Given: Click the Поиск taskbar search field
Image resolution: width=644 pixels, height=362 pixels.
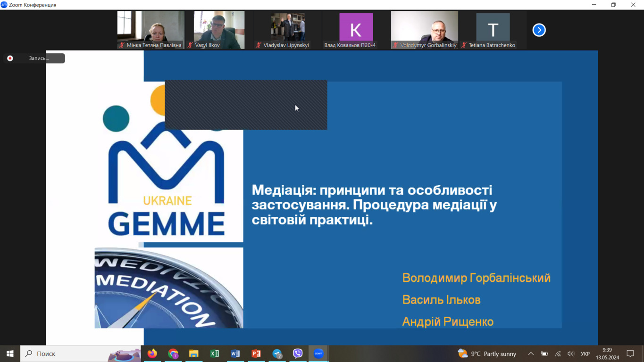Looking at the screenshot, I should tap(81, 354).
